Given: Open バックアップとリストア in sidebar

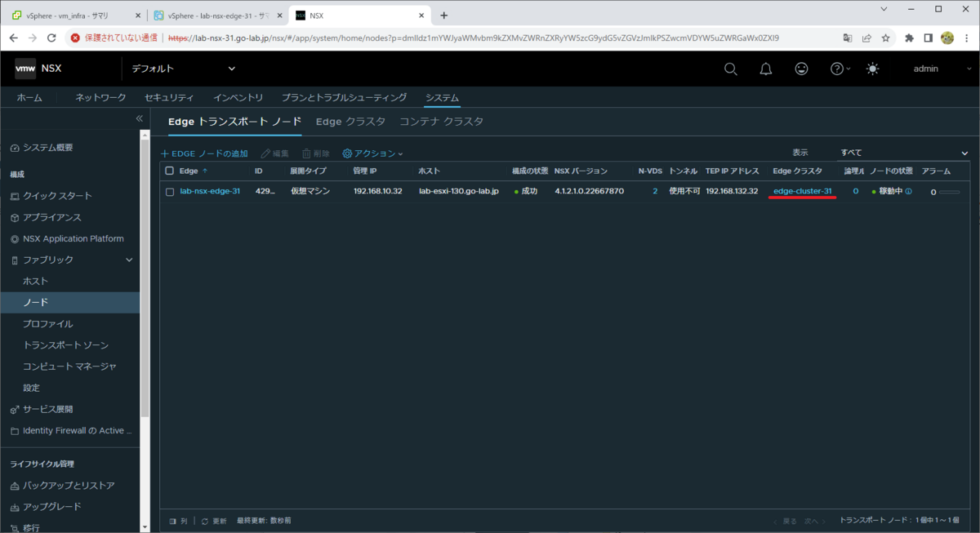Looking at the screenshot, I should [x=69, y=486].
